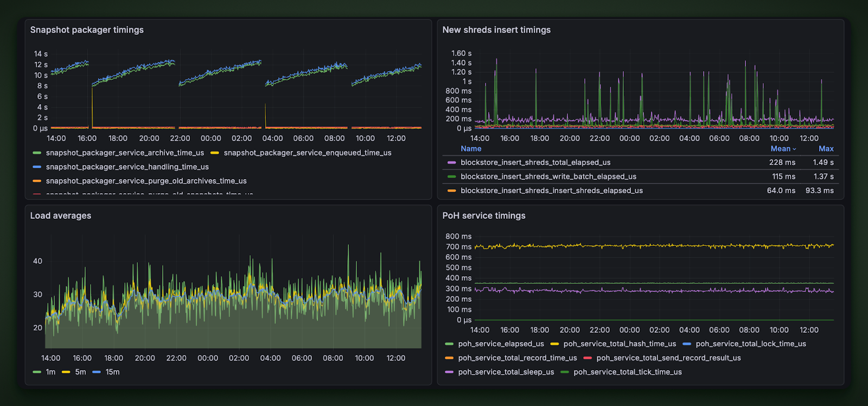Screen dimensions: 868x406
Task: Click the 93.3 ms max value cell
Action: pos(820,191)
